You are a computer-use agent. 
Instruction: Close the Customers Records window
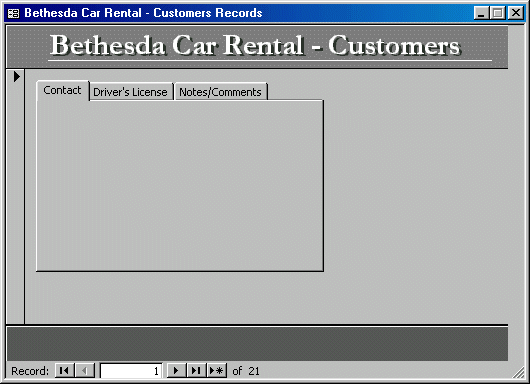tap(516, 13)
